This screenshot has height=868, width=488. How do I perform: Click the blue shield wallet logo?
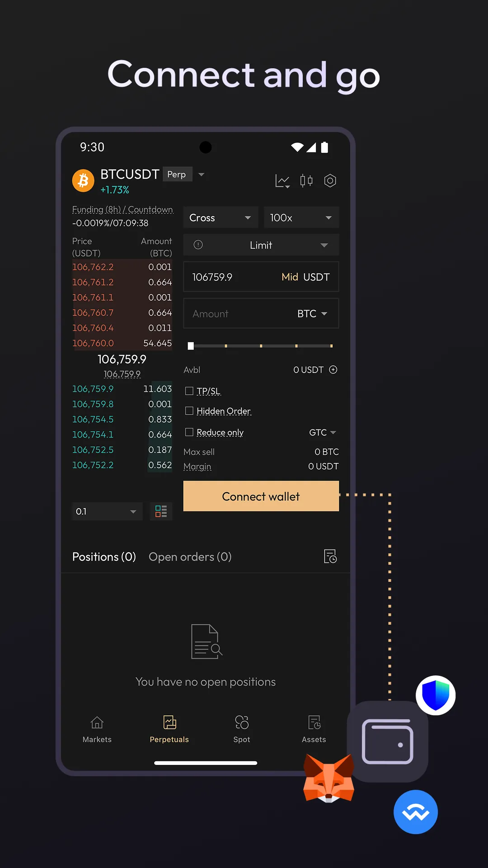[x=436, y=695]
